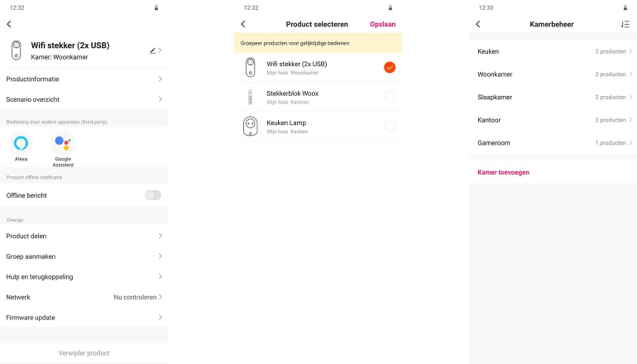The image size is (637, 364).
Task: Click the Kamer toevoegen link
Action: click(x=504, y=172)
